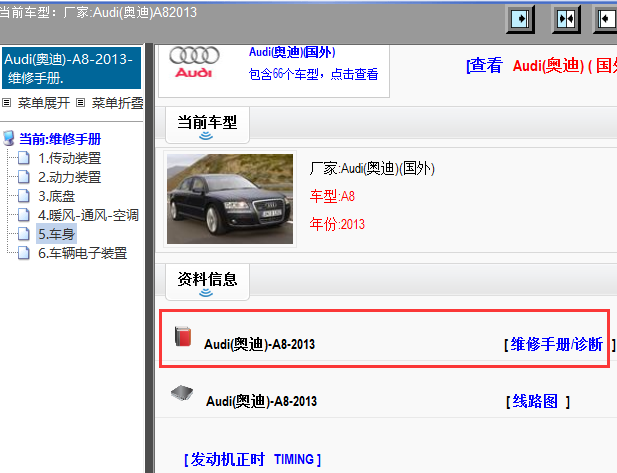Click the 车型:A8 text
617x473 pixels.
(332, 196)
